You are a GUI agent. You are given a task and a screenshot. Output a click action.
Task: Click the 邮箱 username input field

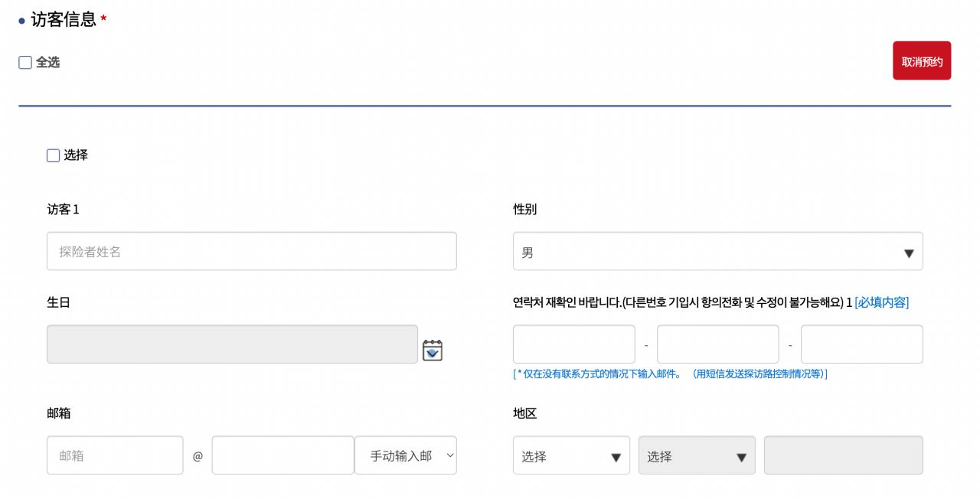[x=115, y=455]
